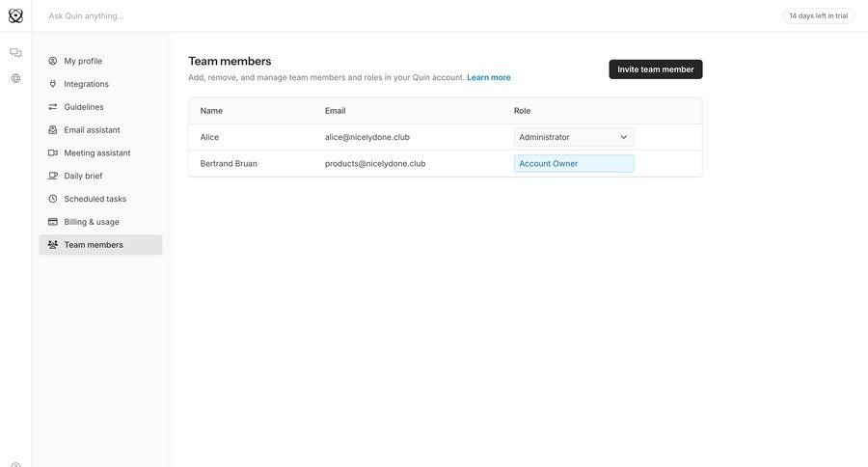
Task: Click the Scheduled tasks clock icon
Action: pos(53,199)
